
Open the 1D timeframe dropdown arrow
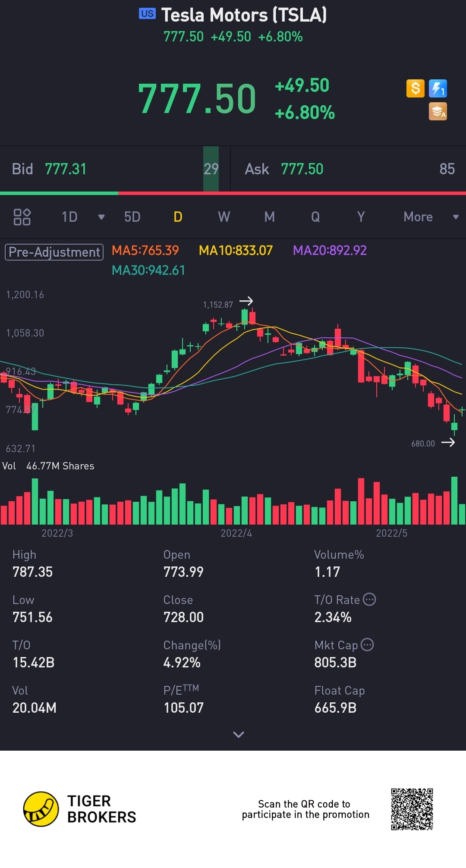[x=101, y=217]
